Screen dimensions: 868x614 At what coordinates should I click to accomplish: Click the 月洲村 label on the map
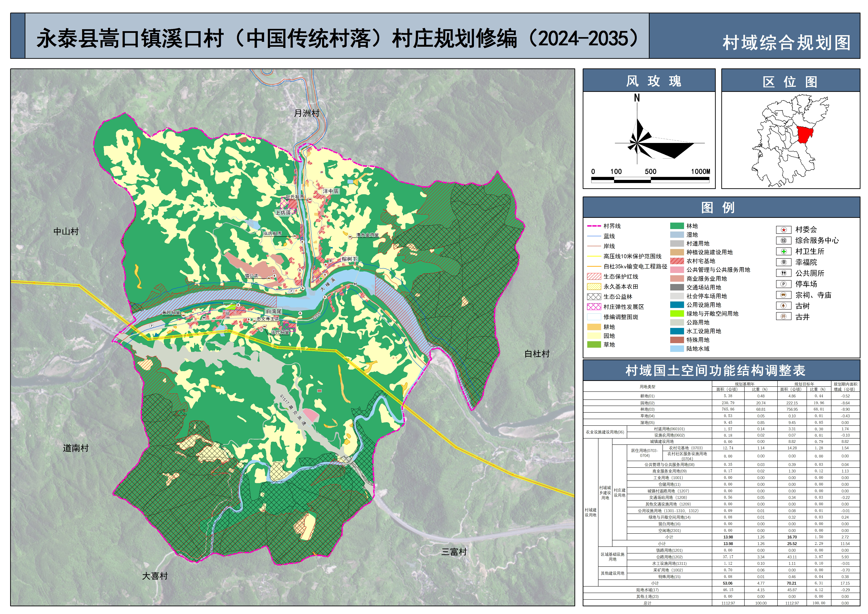point(306,113)
